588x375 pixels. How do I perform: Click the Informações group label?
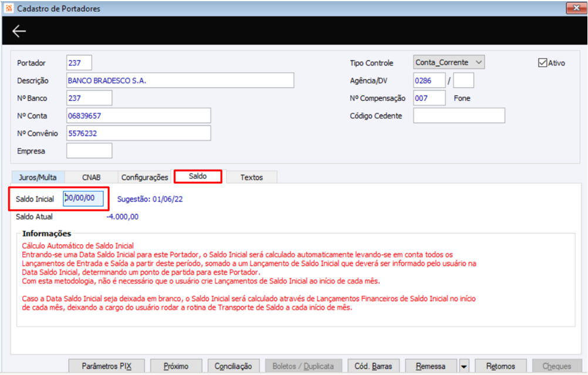[x=46, y=234]
